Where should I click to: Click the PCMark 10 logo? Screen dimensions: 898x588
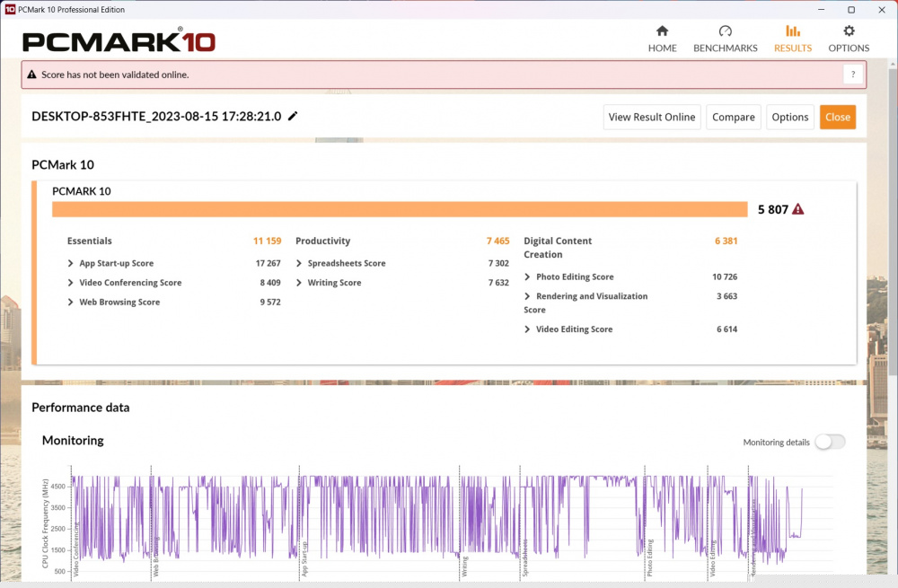pyautogui.click(x=119, y=42)
